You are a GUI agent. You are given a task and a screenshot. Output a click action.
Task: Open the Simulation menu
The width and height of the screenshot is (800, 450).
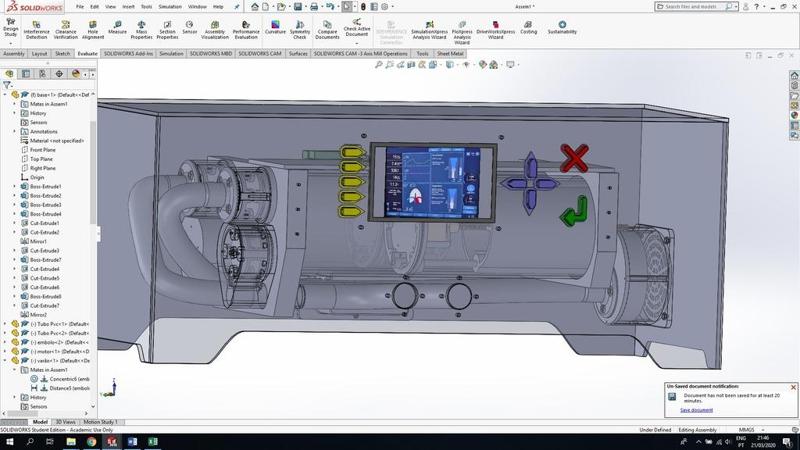(170, 6)
